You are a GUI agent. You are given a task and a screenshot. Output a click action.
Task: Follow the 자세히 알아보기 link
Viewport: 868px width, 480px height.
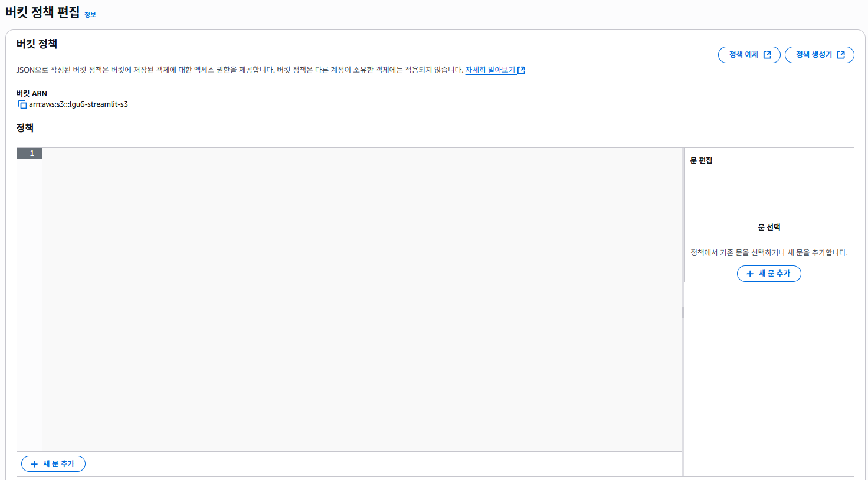(490, 70)
